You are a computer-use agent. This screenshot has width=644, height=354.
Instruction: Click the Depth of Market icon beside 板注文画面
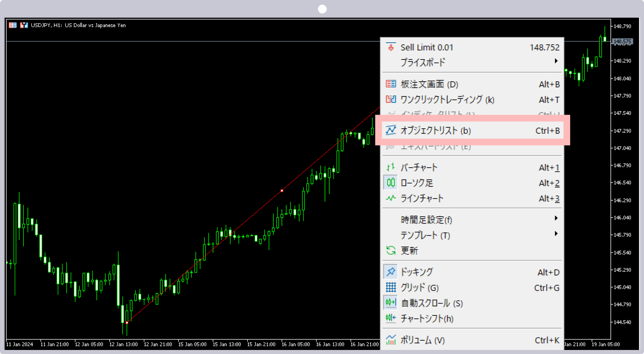click(x=391, y=84)
